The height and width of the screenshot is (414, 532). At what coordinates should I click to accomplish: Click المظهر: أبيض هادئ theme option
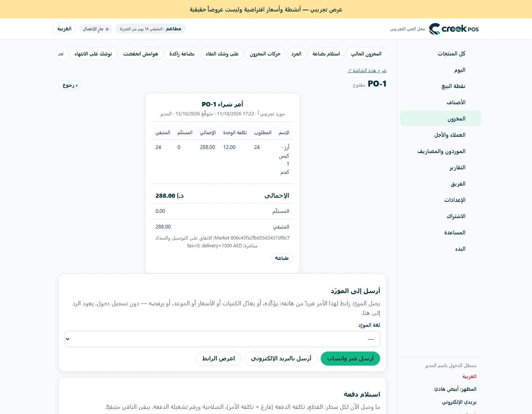point(455,389)
